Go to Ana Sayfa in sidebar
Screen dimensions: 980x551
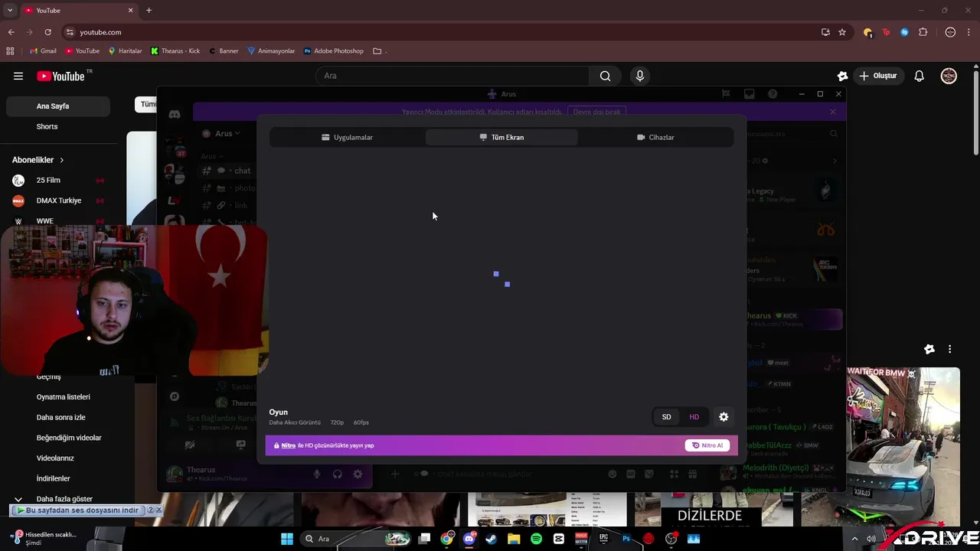(58, 106)
